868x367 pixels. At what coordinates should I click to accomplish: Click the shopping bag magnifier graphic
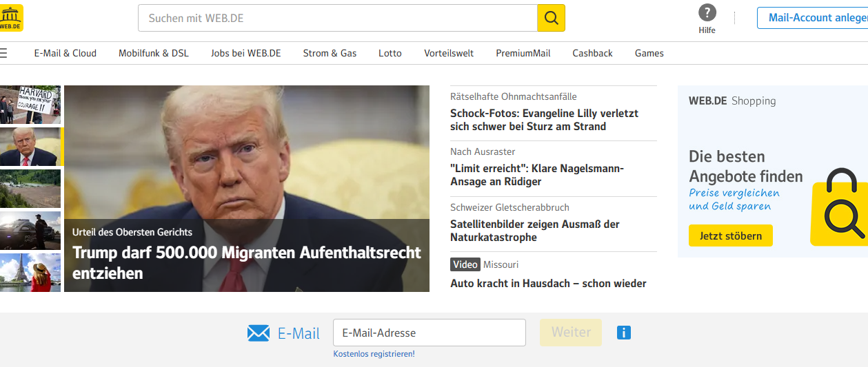coord(840,207)
